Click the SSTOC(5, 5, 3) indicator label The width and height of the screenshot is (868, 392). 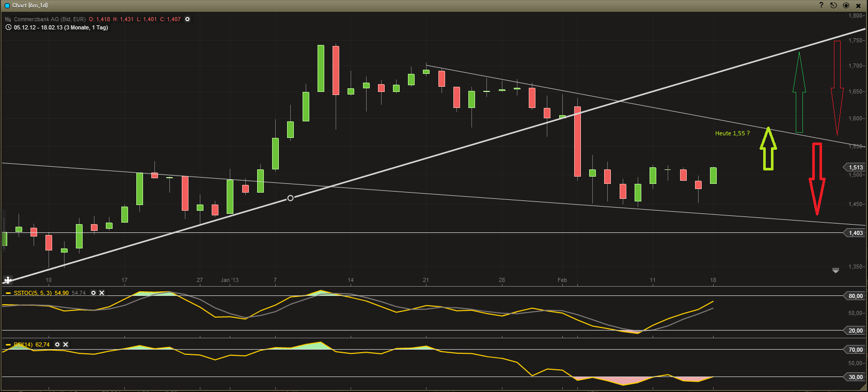33,293
